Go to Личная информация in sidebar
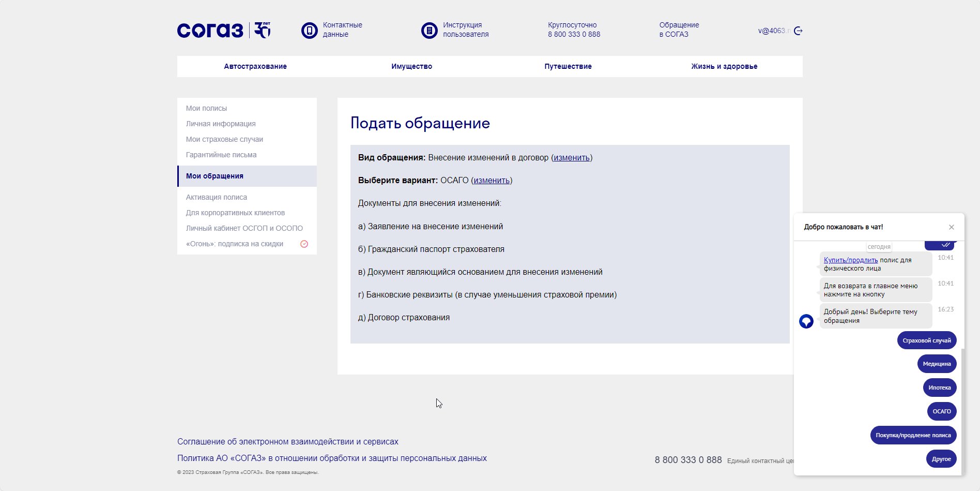 221,124
